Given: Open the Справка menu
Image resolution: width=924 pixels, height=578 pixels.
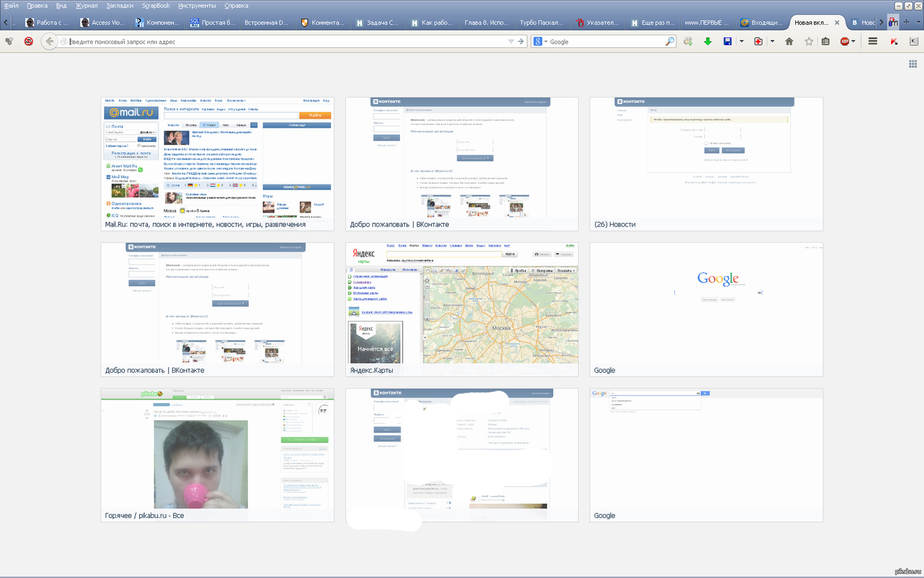Looking at the screenshot, I should [236, 6].
